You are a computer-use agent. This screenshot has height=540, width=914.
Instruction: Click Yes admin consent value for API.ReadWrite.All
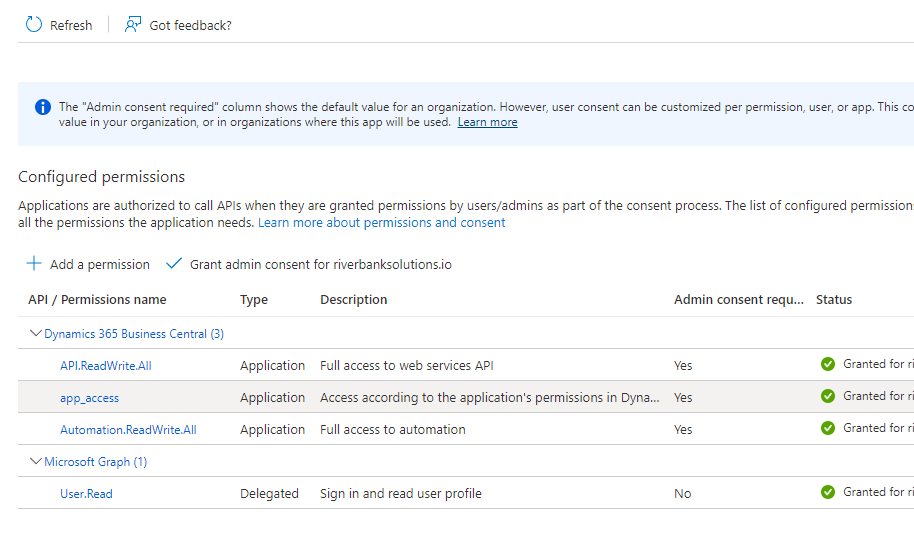[683, 366]
